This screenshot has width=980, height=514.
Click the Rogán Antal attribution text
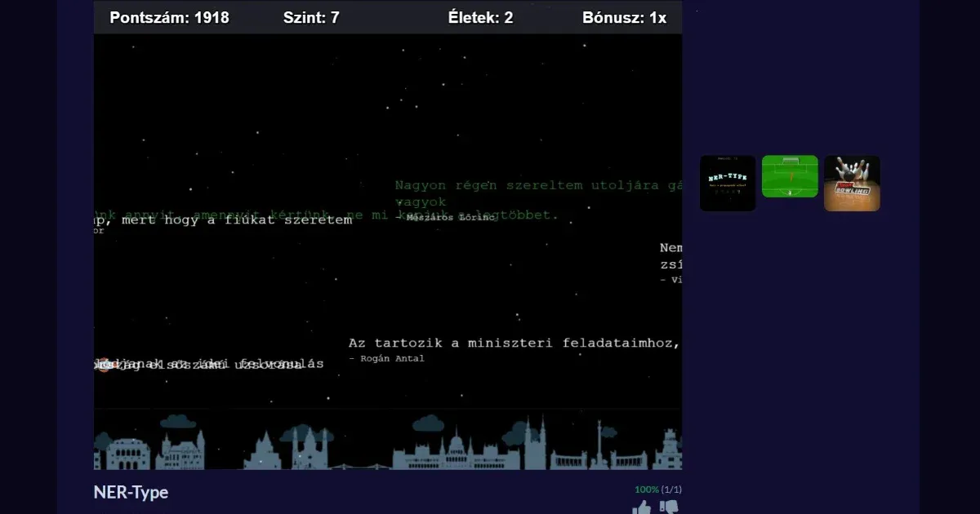pos(386,359)
